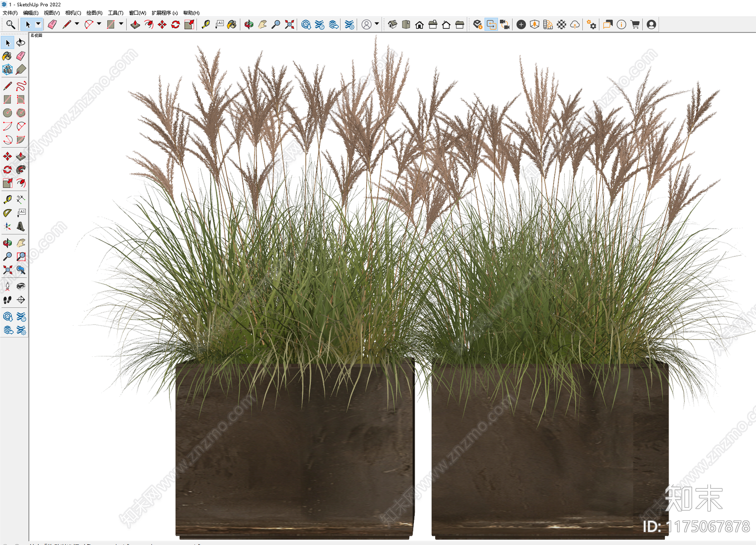
Task: Choose the Pie tool in the left toolset
Action: pos(21,140)
